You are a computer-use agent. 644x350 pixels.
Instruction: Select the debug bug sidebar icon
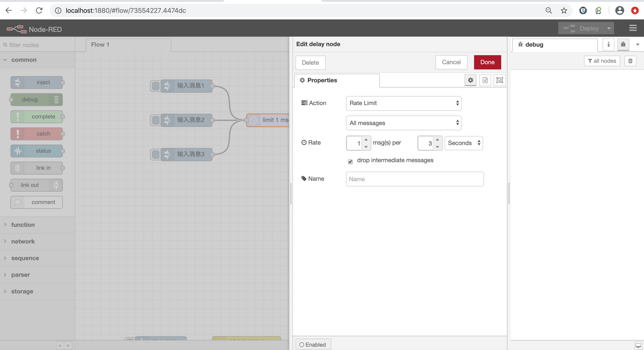tap(623, 44)
